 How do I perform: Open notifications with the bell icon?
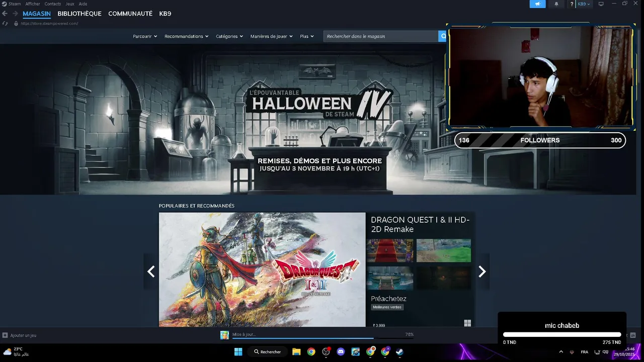pyautogui.click(x=556, y=4)
